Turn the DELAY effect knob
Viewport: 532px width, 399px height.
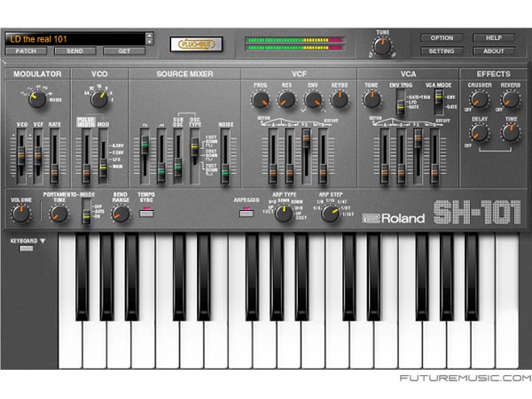point(479,133)
